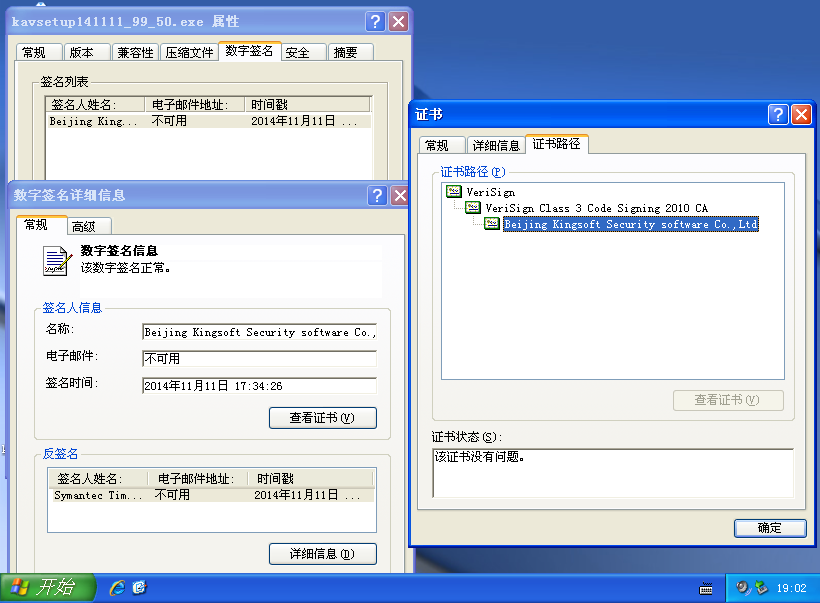Screen dimensions: 820x603
Task: Open 安全 tab in 属性 window
Action: (304, 52)
